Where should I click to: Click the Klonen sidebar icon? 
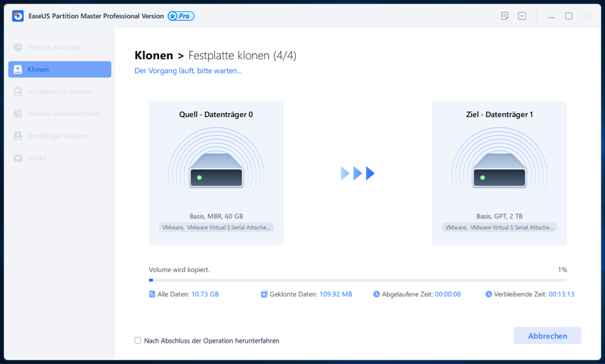pos(18,70)
